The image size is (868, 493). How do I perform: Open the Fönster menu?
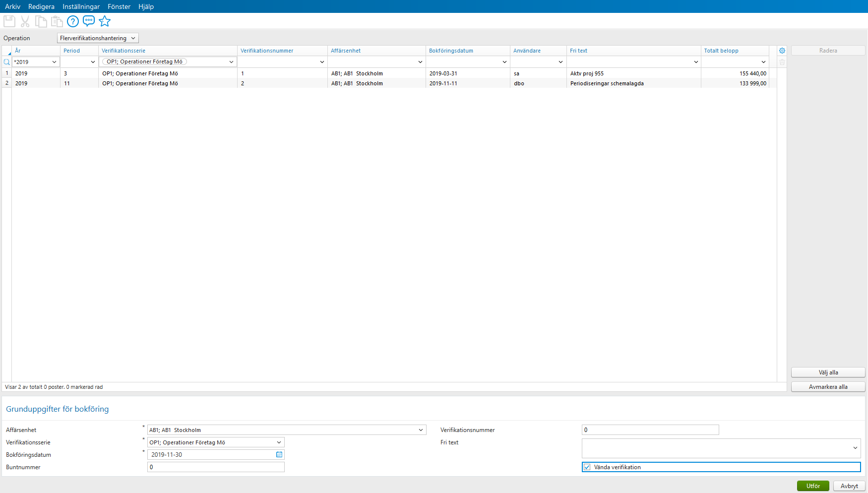click(x=119, y=6)
